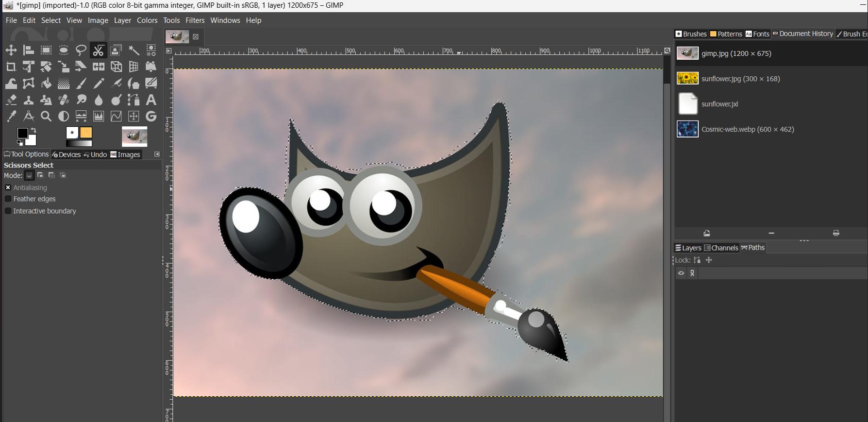868x422 pixels.
Task: Switch to the Undo tab
Action: (x=95, y=154)
